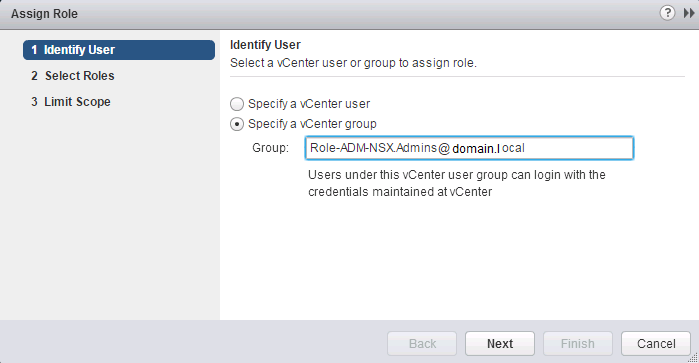The image size is (699, 363).
Task: Click the 'Assign Role' dialog title
Action: (44, 14)
